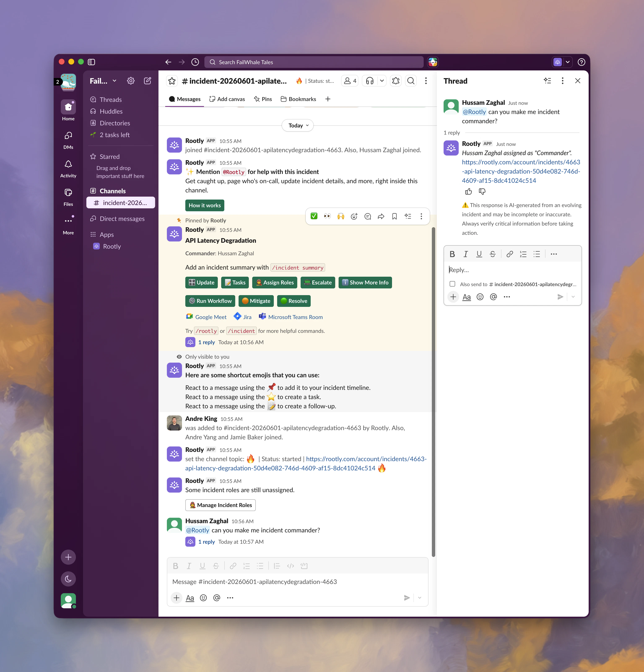
Task: Open More in left rail
Action: pos(68,225)
